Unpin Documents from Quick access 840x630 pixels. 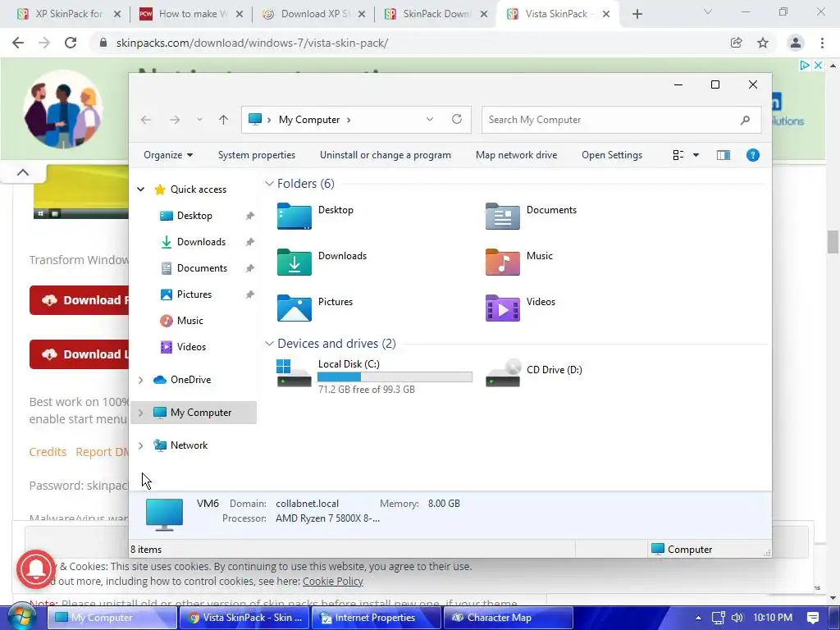click(249, 268)
